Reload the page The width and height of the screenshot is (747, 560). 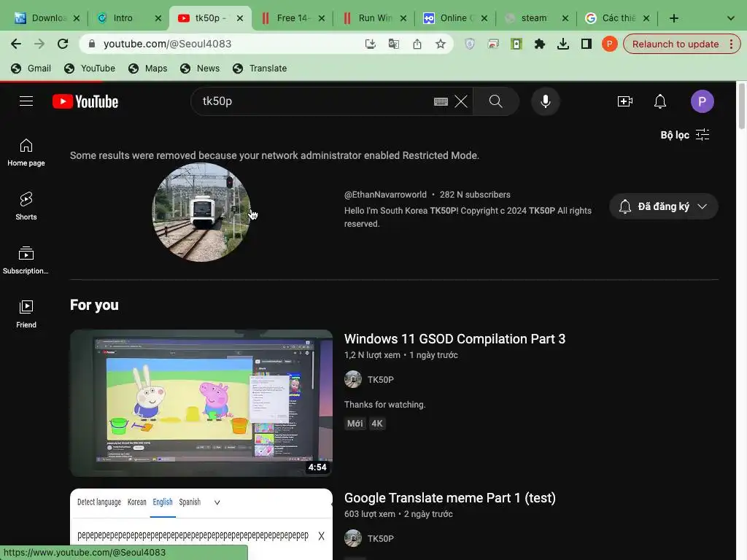point(63,44)
